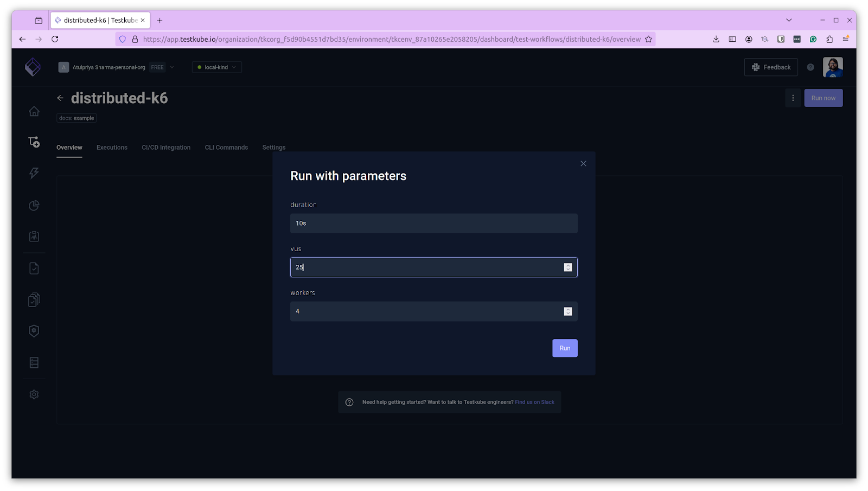Image resolution: width=868 pixels, height=491 pixels.
Task: Open browser hamburger application menu
Action: (846, 39)
